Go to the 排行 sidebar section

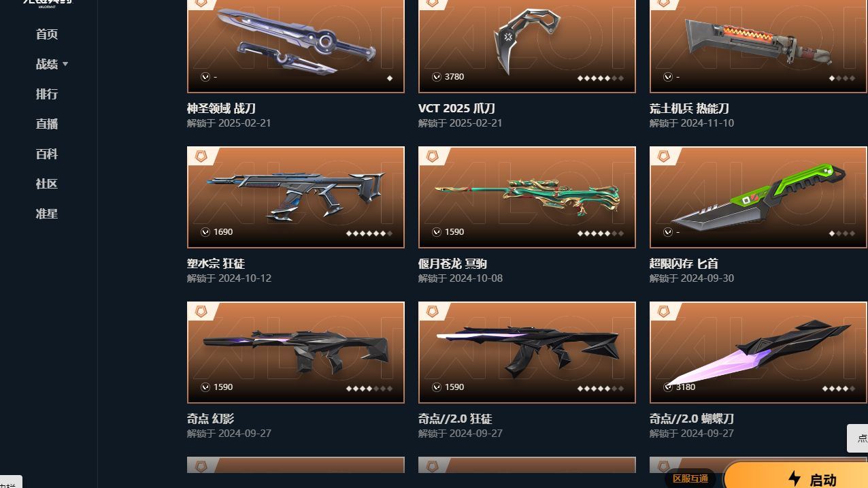47,94
